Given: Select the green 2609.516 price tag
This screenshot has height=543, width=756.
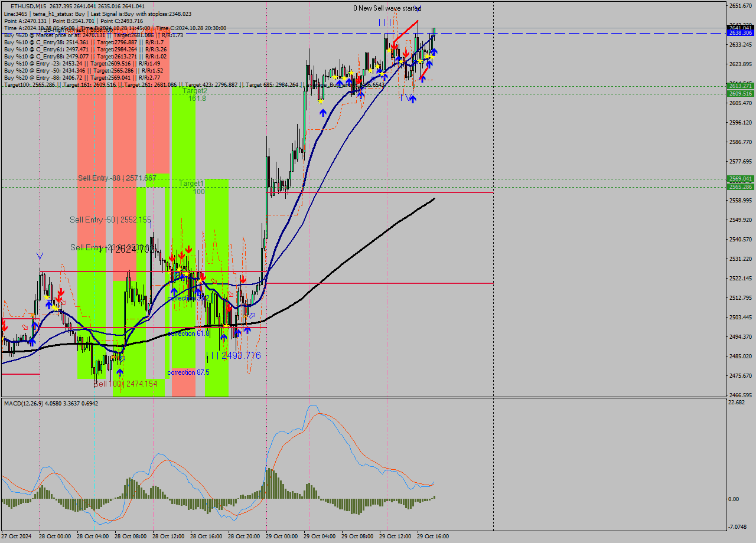Looking at the screenshot, I should click(x=740, y=93).
